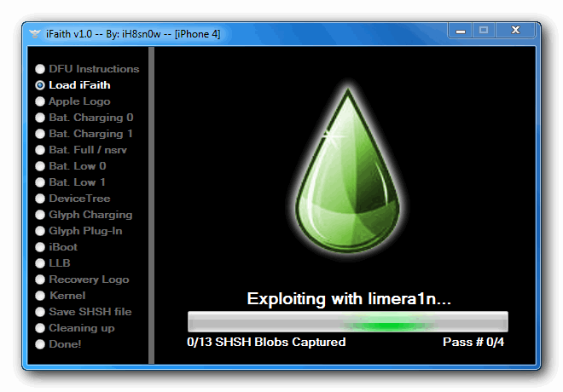Click the '0/13 SHSH Blobs Captured' text
563x392 pixels.
pyautogui.click(x=266, y=343)
